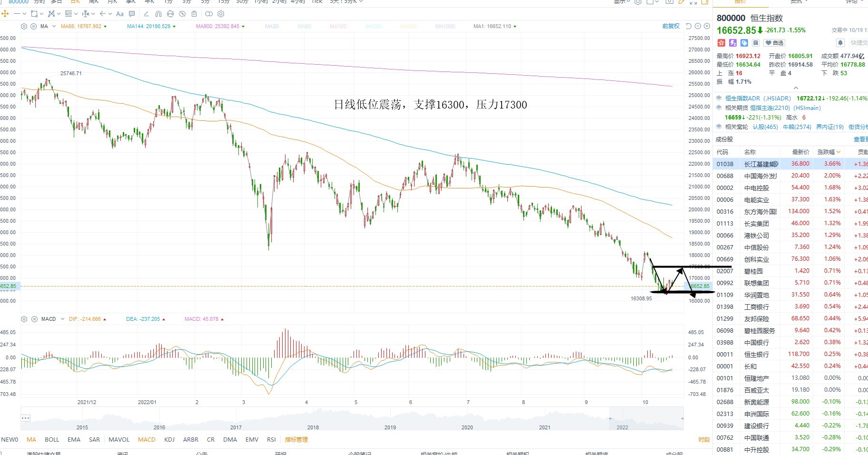Set a price alert with bell icon
The height and width of the screenshot is (455, 868).
[840, 43]
